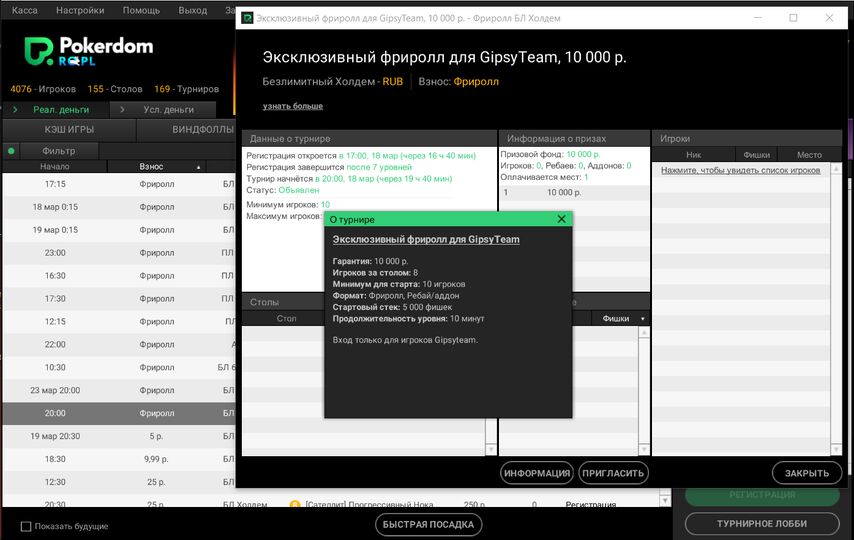854x540 pixels.
Task: Switch to the КЭШ ИГРЫ tab
Action: (x=69, y=130)
